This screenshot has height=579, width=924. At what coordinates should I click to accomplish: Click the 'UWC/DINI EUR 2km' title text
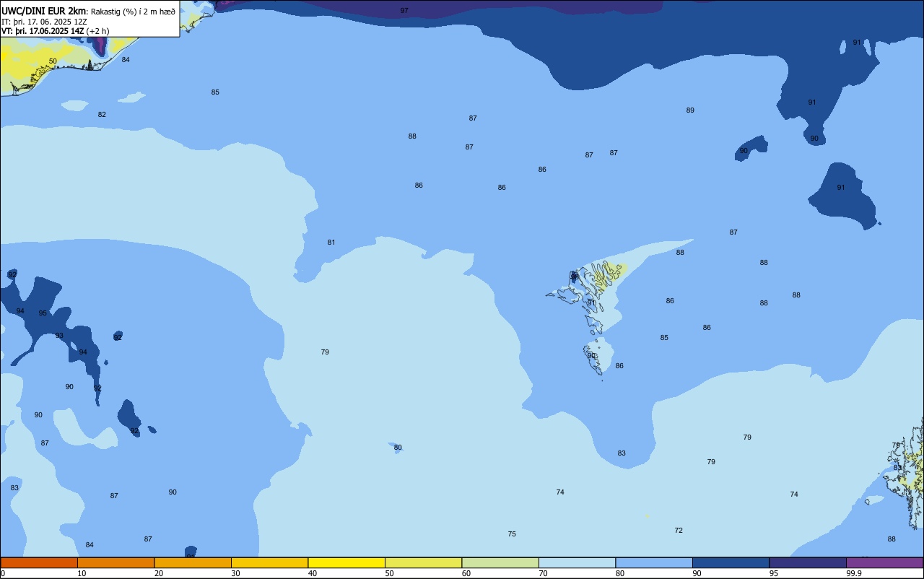(44, 11)
